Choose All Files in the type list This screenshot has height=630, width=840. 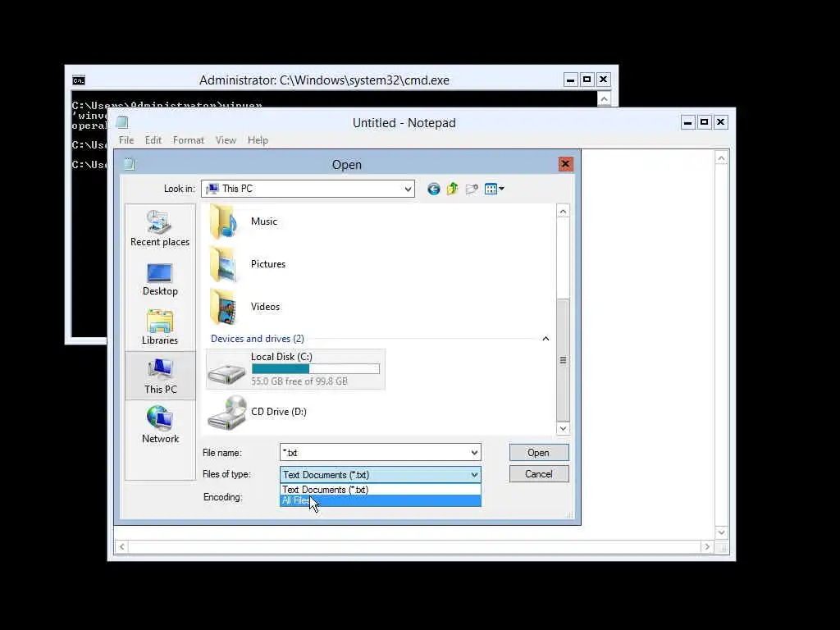(381, 500)
